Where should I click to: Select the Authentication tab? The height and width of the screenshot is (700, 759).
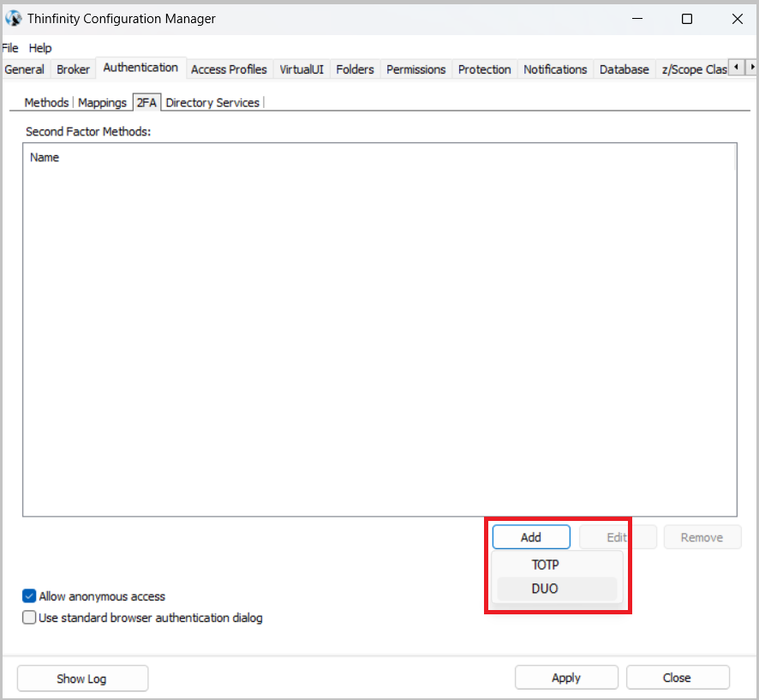point(140,68)
